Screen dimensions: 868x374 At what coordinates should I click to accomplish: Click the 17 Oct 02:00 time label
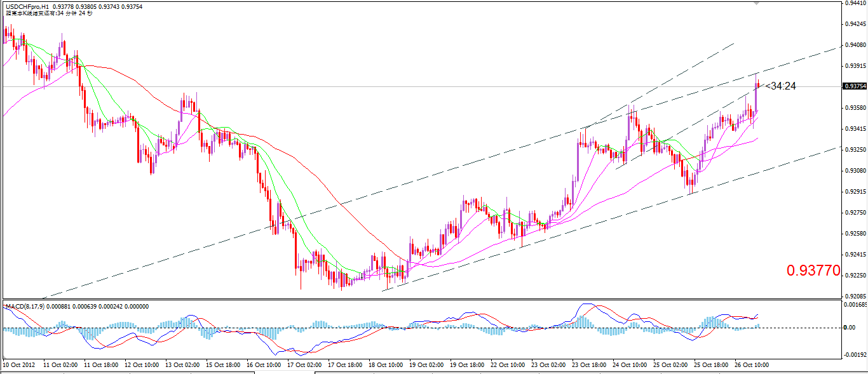tap(304, 365)
